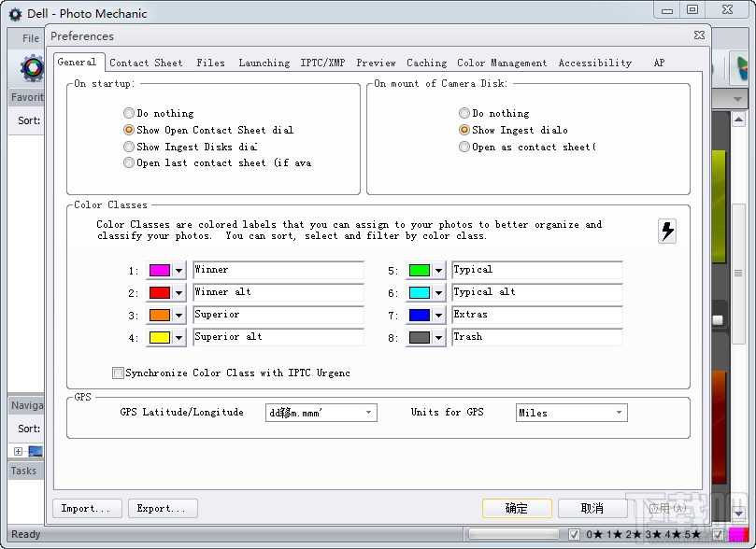Select Show Ingest Disks dialog on startup
Screen dimensions: 756x549
128,147
